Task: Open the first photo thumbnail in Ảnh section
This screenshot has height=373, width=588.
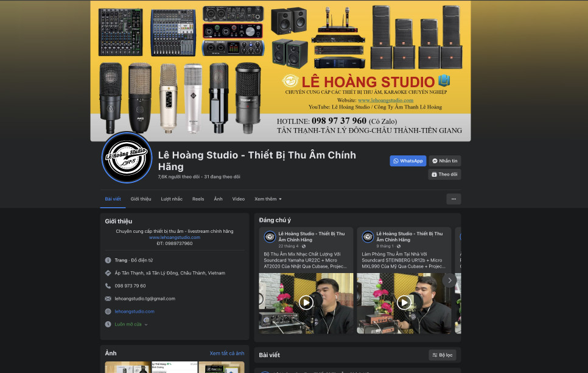Action: pyautogui.click(x=127, y=368)
